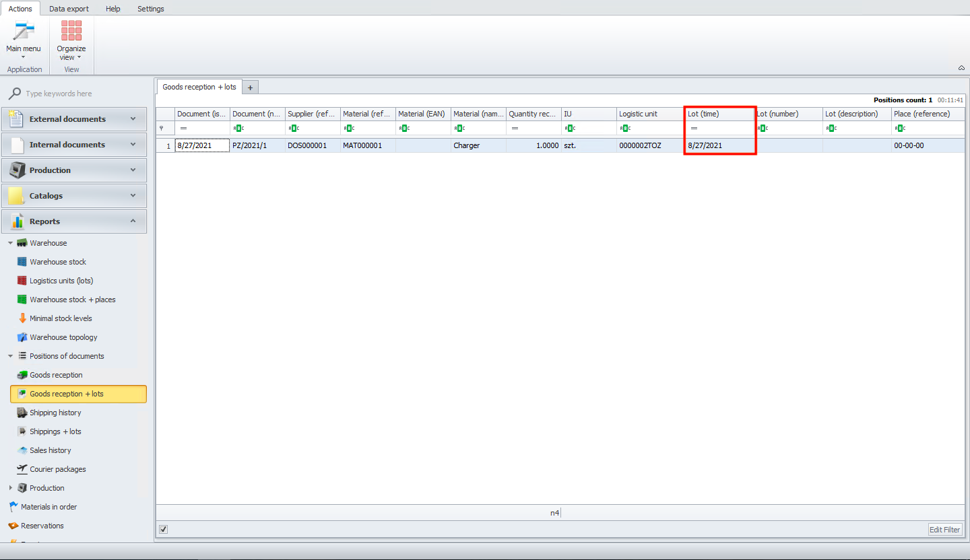Click the 0000002TOZ logistic unit cell

click(x=651, y=145)
